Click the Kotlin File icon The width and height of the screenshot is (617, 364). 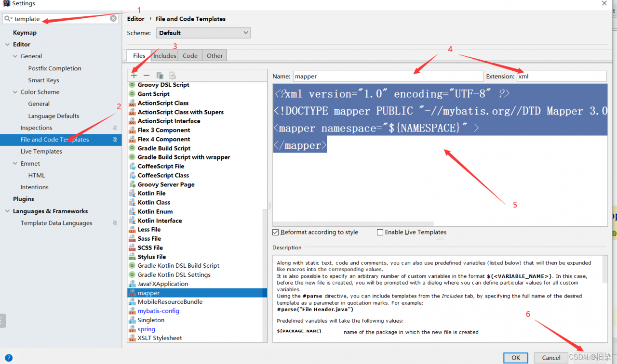pyautogui.click(x=132, y=193)
